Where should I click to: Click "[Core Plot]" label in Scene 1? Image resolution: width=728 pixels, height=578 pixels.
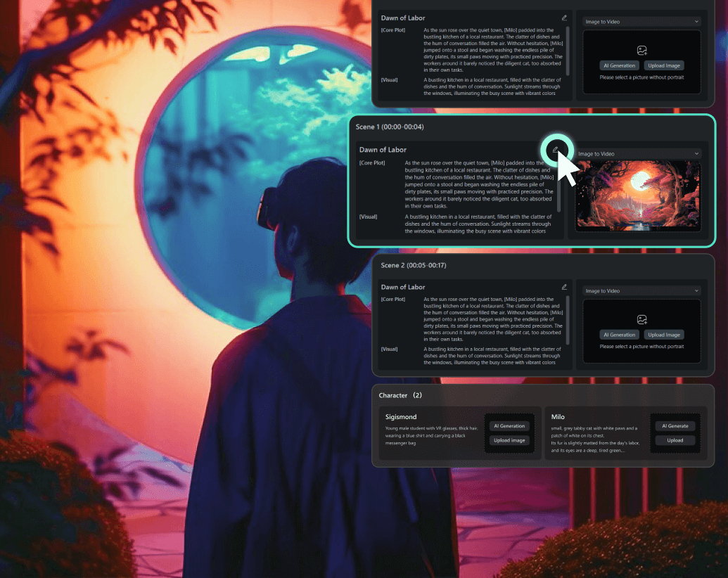[x=372, y=163]
